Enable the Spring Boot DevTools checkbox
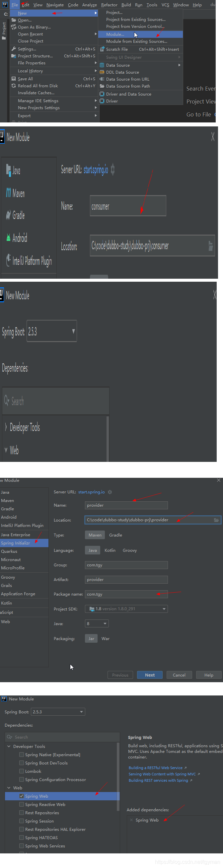Image resolution: width=223 pixels, height=868 pixels. [x=22, y=763]
